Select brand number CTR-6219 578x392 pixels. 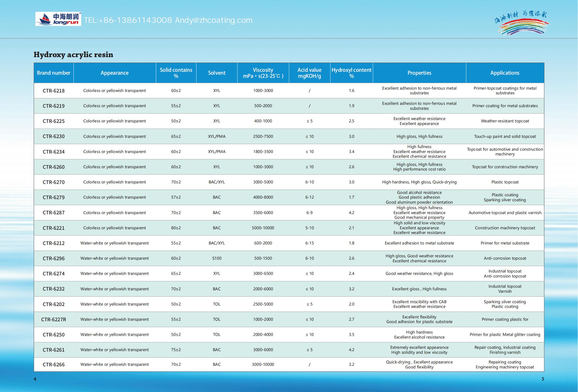click(x=53, y=106)
